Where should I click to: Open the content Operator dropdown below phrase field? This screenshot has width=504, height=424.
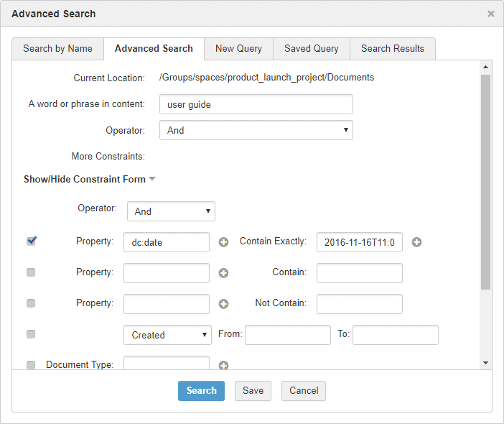[x=256, y=130]
